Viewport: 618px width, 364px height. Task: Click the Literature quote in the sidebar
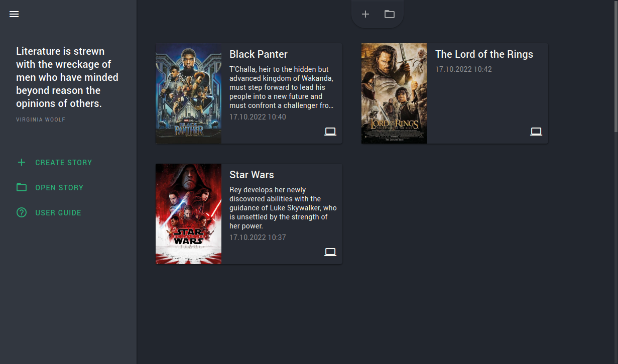pyautogui.click(x=67, y=77)
